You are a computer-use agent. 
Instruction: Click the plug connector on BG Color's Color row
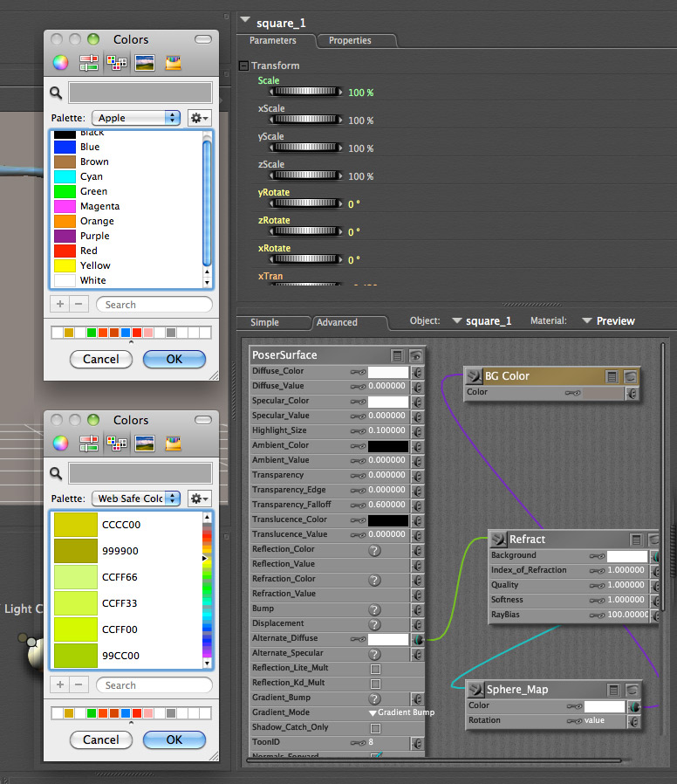[x=632, y=394]
